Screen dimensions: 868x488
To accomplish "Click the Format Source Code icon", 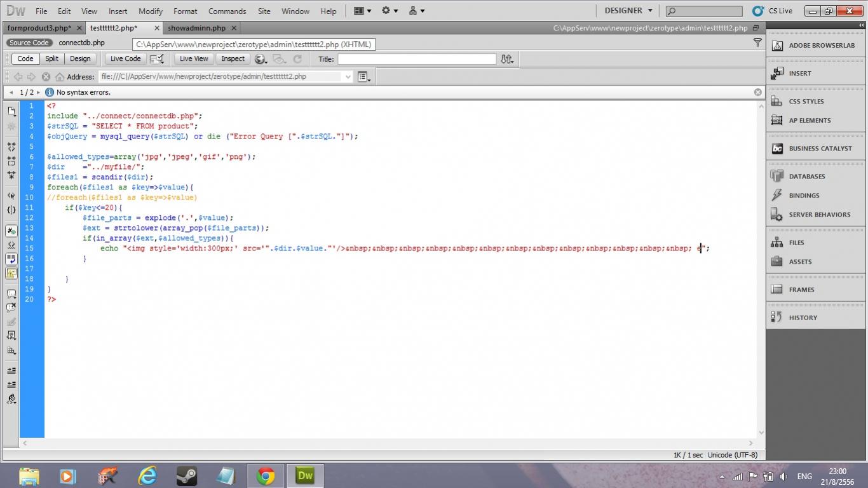I will click(x=11, y=399).
